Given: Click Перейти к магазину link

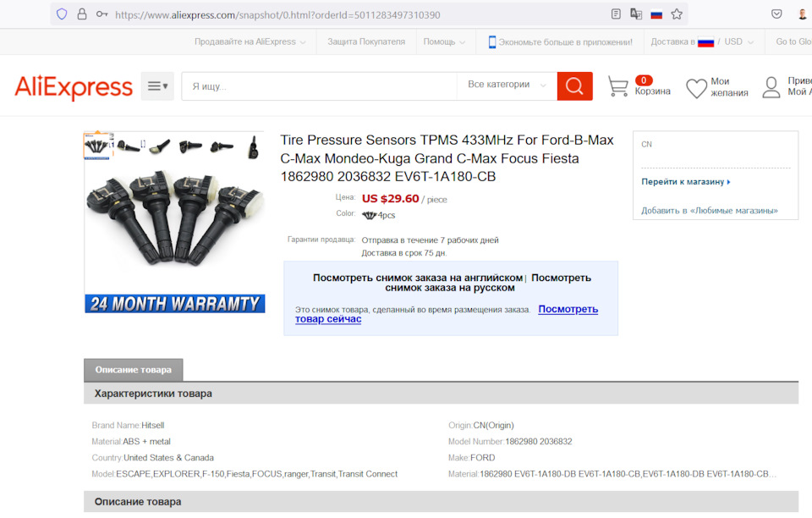Looking at the screenshot, I should [x=686, y=182].
